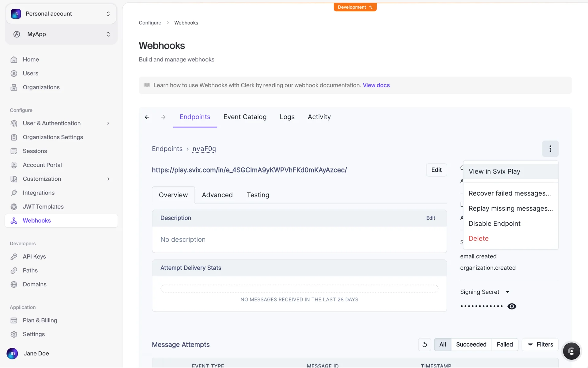
Task: Reveal signing secret with eye icon
Action: (x=512, y=306)
